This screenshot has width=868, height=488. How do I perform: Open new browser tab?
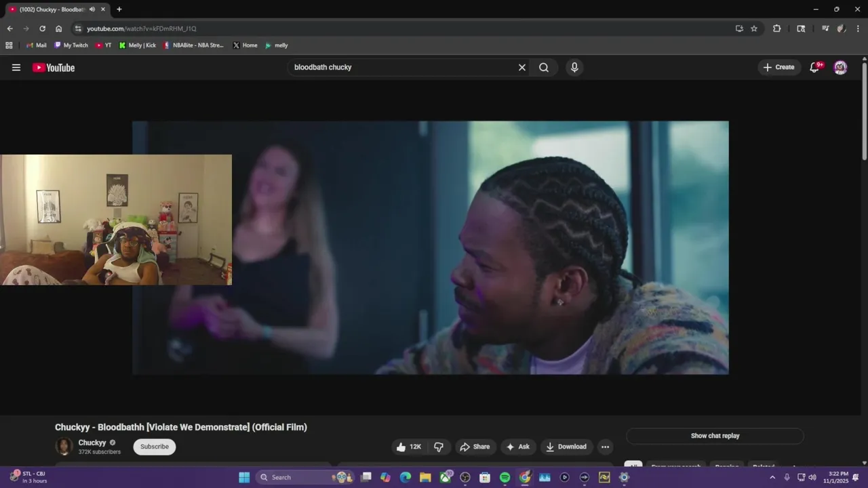pos(119,9)
